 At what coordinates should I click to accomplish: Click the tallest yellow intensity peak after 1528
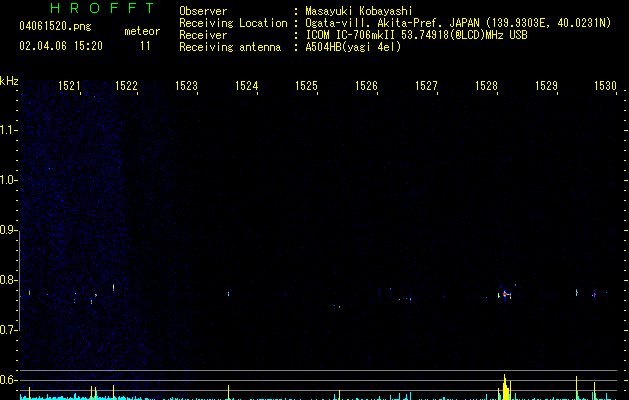pyautogui.click(x=505, y=387)
